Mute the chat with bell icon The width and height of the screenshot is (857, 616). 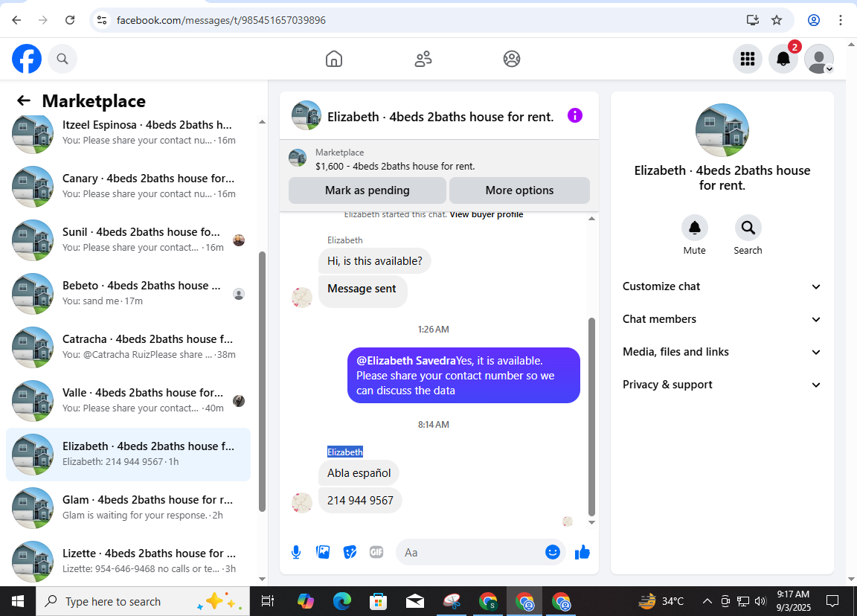694,228
